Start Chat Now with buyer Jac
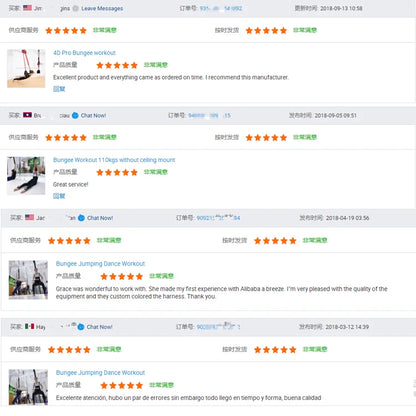Viewport: 416px width, 416px height. point(100,218)
